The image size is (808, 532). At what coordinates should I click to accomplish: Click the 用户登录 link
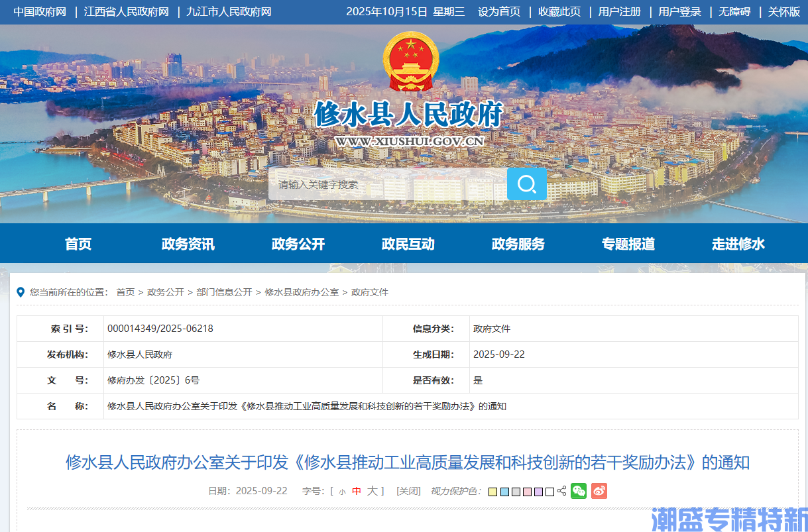679,12
